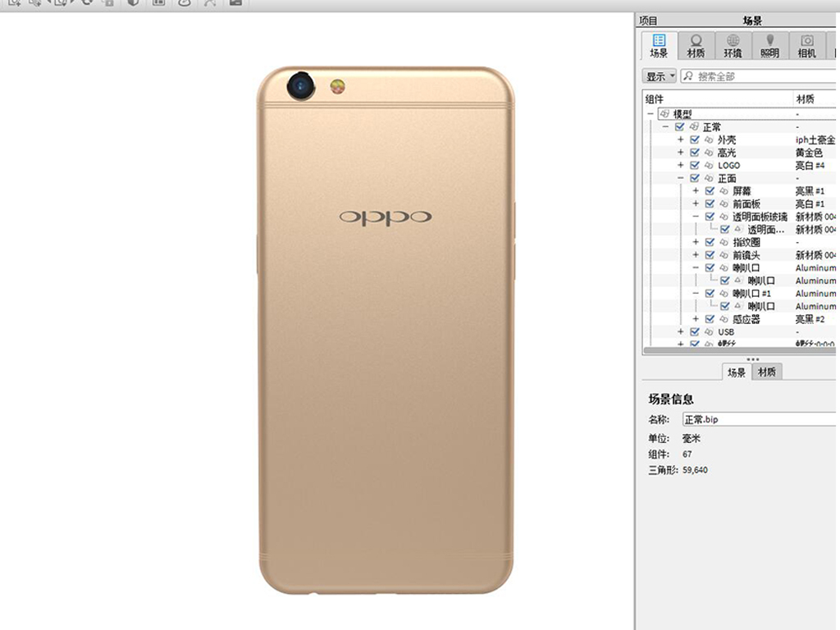Hide the 高光 component via checkbox
Image resolution: width=840 pixels, height=630 pixels.
[695, 152]
